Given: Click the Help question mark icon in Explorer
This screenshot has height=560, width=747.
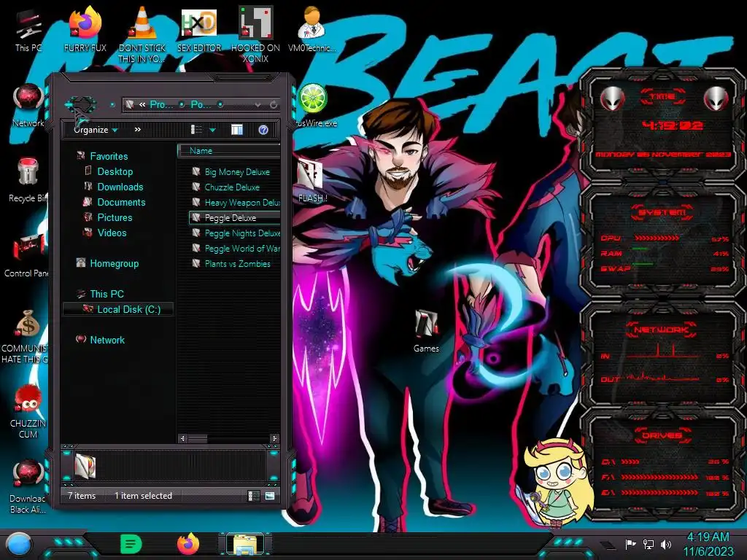Looking at the screenshot, I should click(x=263, y=130).
